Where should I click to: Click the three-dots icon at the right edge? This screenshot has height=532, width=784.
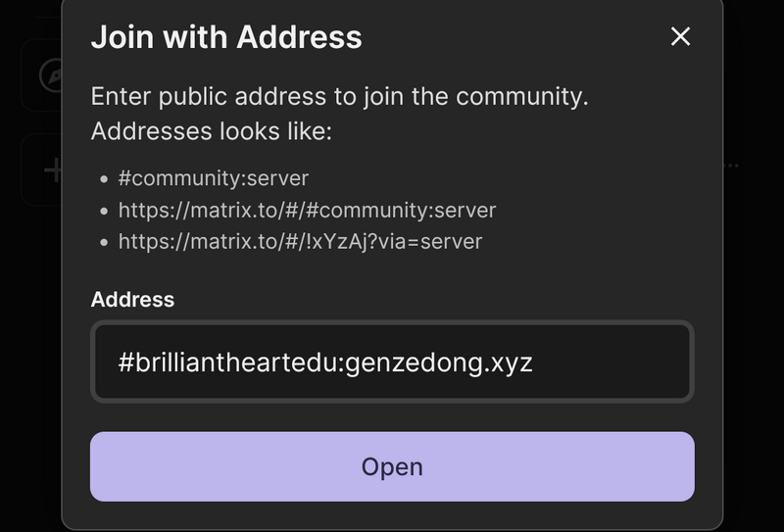[x=731, y=167]
